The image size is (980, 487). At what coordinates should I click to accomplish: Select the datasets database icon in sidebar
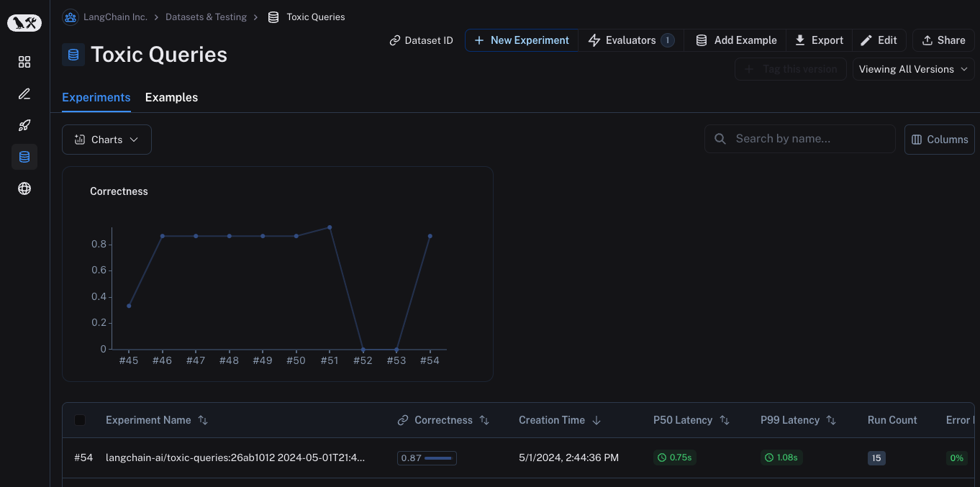click(x=24, y=157)
